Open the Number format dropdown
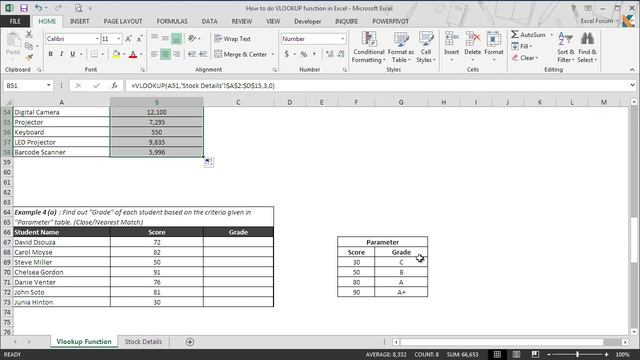 click(343, 39)
